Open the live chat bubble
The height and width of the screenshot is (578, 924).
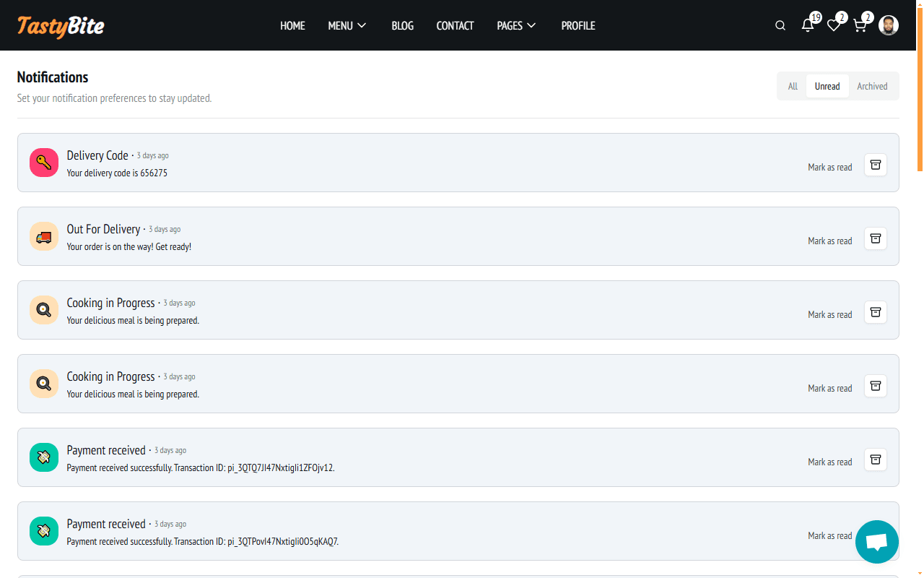click(876, 542)
